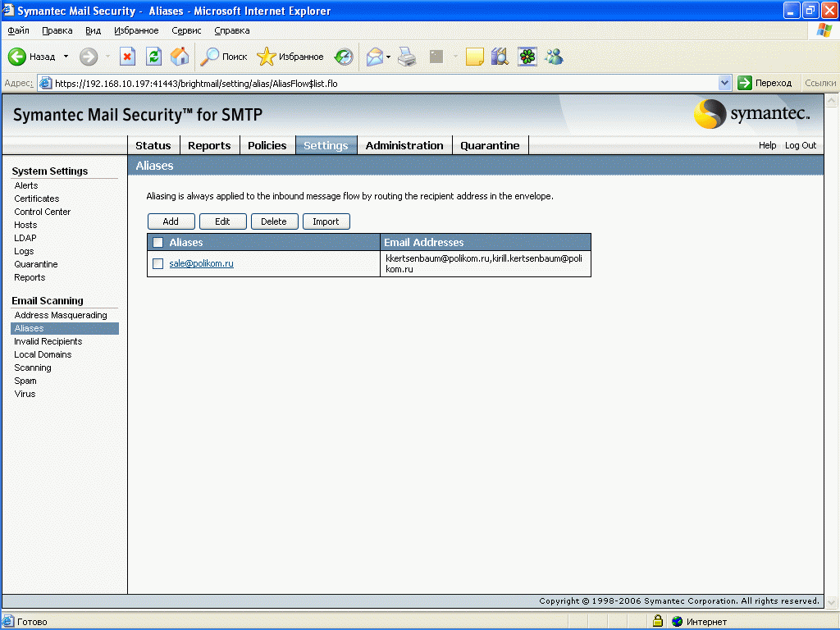Viewport: 840px width, 630px height.
Task: Open the Правка menu
Action: [x=57, y=30]
